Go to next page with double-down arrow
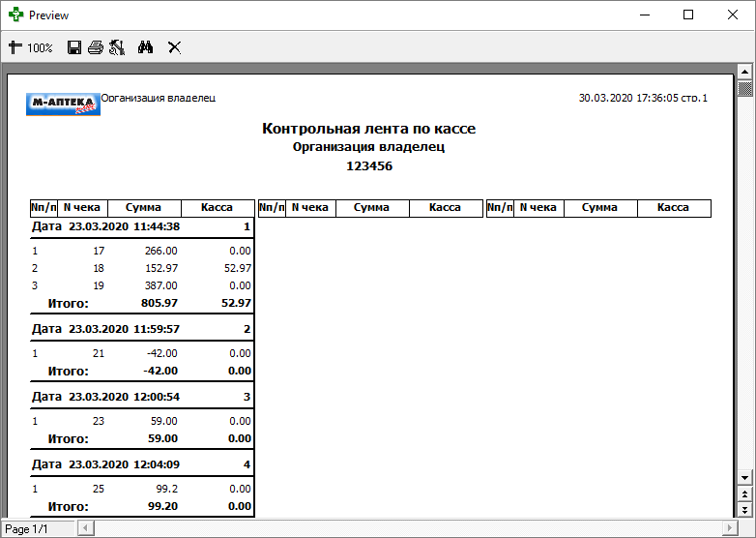 [744, 509]
